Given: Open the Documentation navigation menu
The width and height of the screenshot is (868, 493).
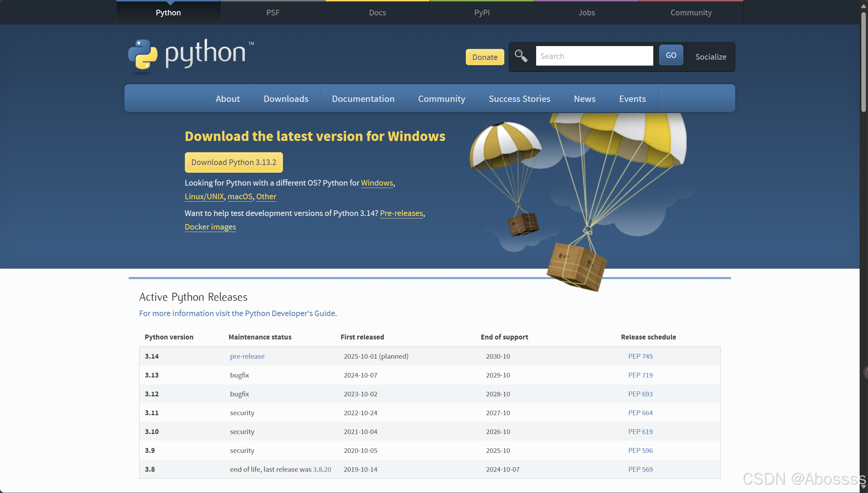Looking at the screenshot, I should [363, 99].
